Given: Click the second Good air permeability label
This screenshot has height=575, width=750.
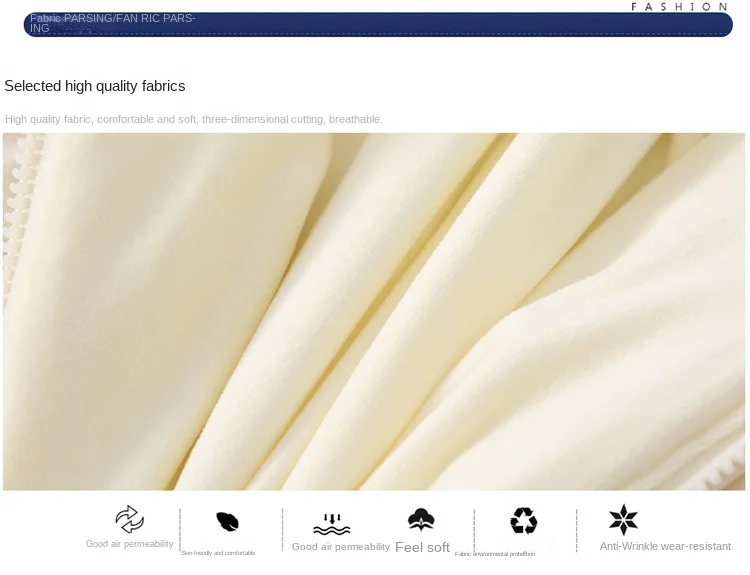Looking at the screenshot, I should [x=341, y=547].
